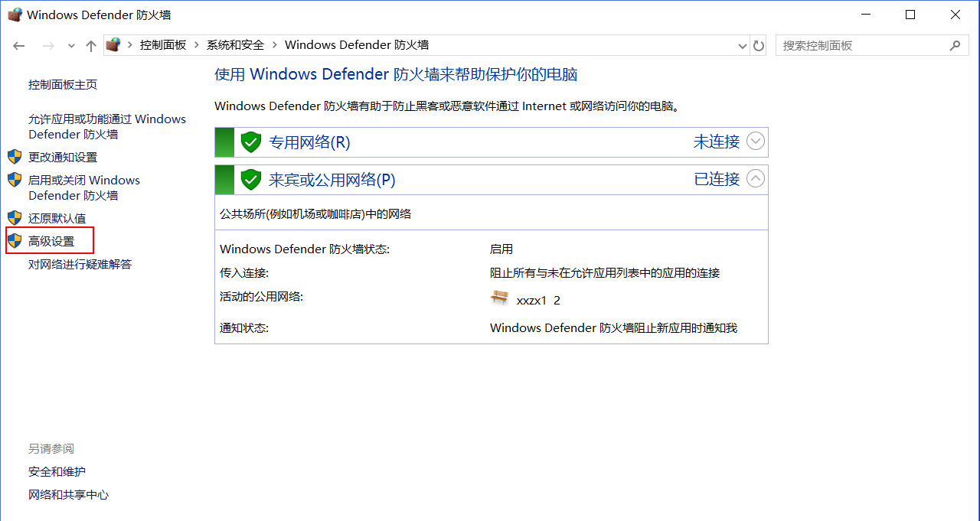Open the recent locations dropdown arrow

click(x=71, y=46)
